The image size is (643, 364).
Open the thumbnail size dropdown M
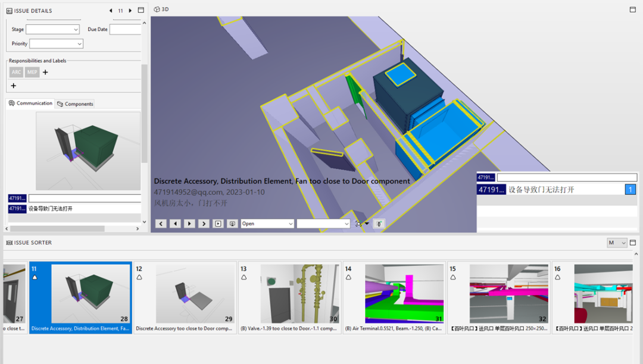pyautogui.click(x=617, y=243)
